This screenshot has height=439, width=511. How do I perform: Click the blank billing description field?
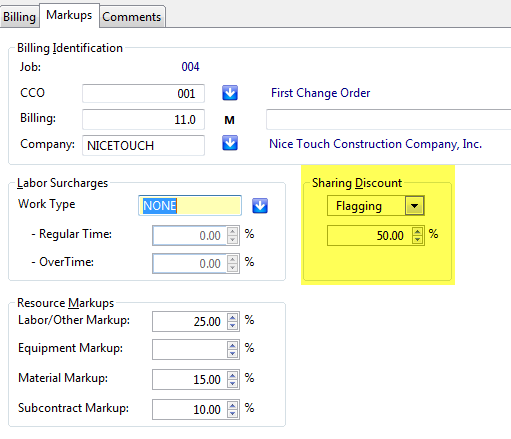tap(388, 119)
